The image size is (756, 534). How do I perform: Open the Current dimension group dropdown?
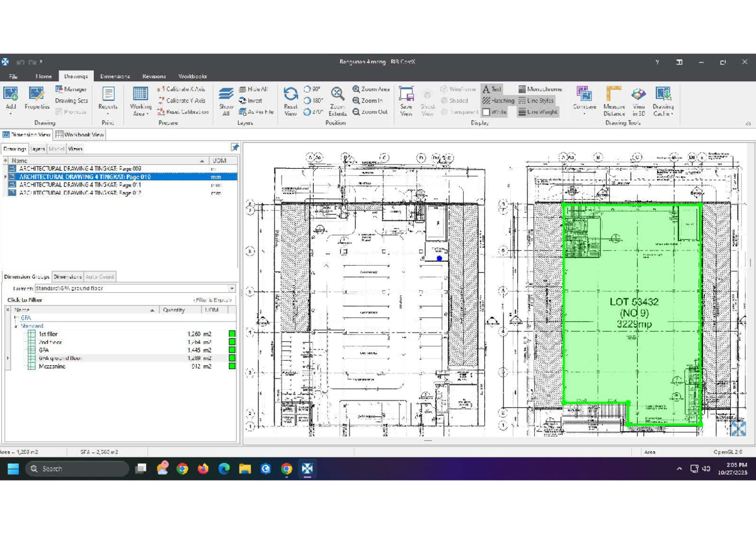pyautogui.click(x=232, y=288)
